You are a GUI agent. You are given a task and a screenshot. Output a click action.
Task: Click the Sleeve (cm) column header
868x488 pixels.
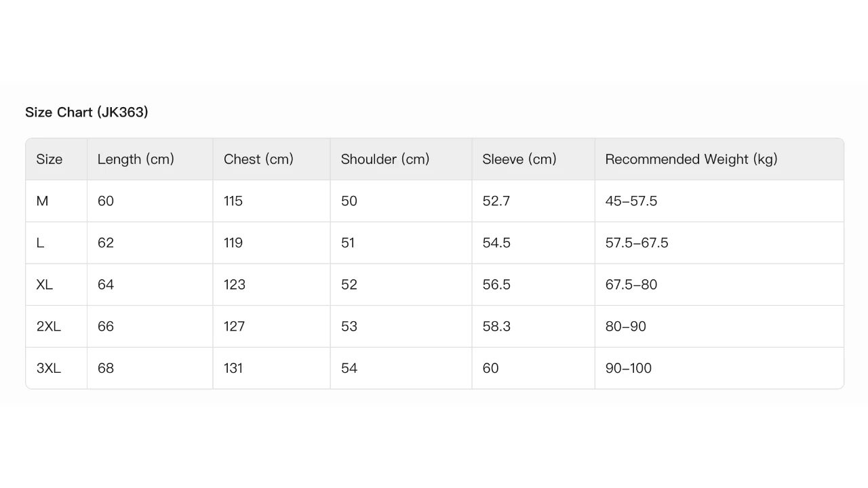click(519, 159)
